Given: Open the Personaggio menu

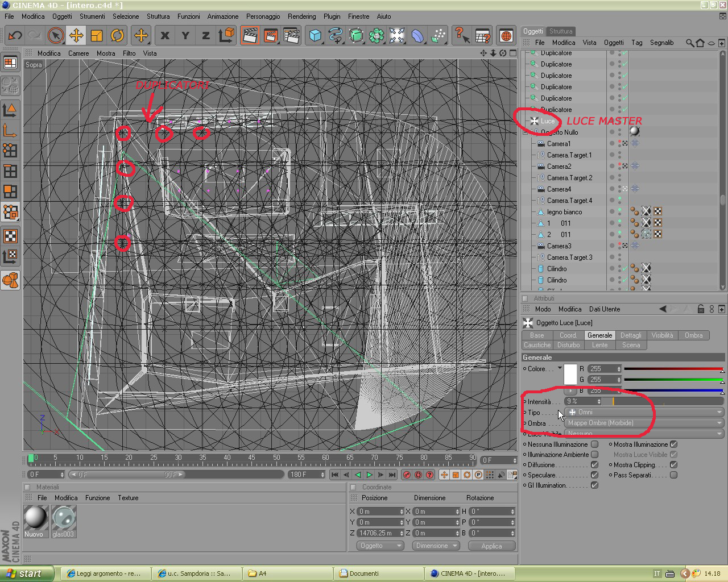Looking at the screenshot, I should point(263,16).
